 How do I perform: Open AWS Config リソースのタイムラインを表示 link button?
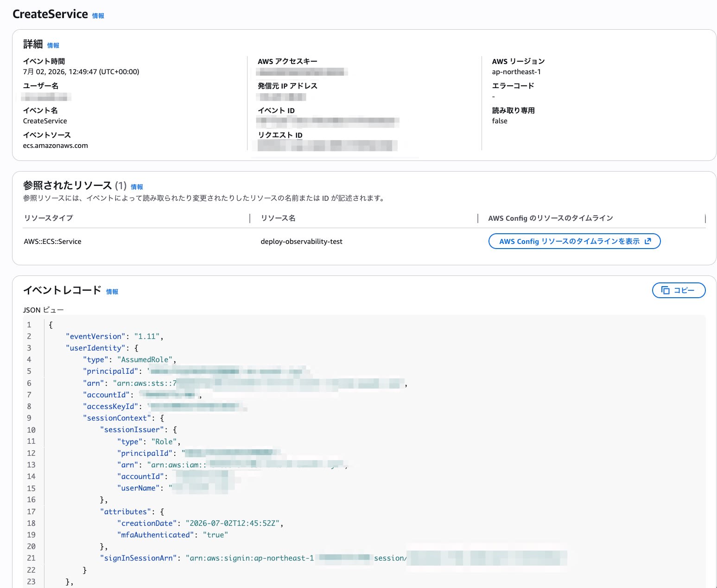(574, 241)
